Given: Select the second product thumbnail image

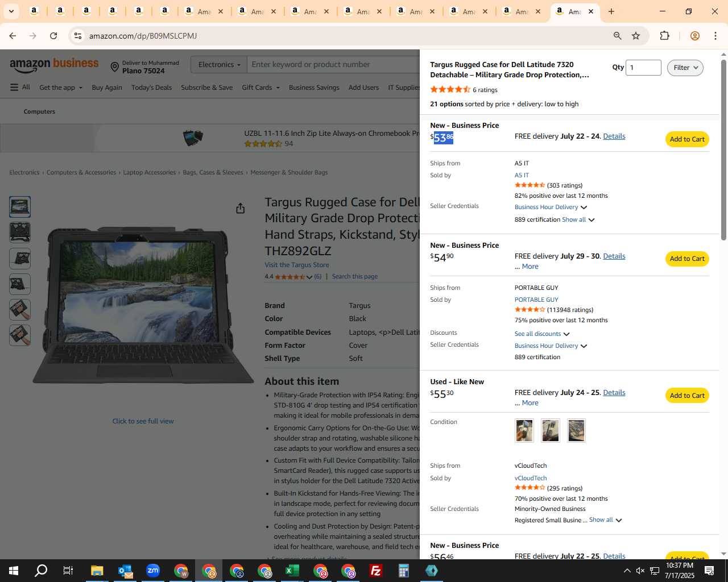Looking at the screenshot, I should click(20, 232).
